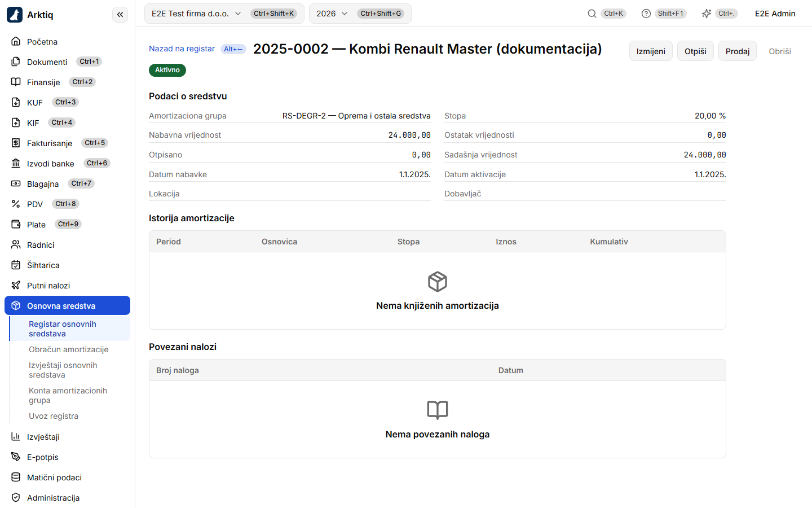Viewport: 812px width, 508px height.
Task: Click the Aktivno status badge
Action: (167, 70)
